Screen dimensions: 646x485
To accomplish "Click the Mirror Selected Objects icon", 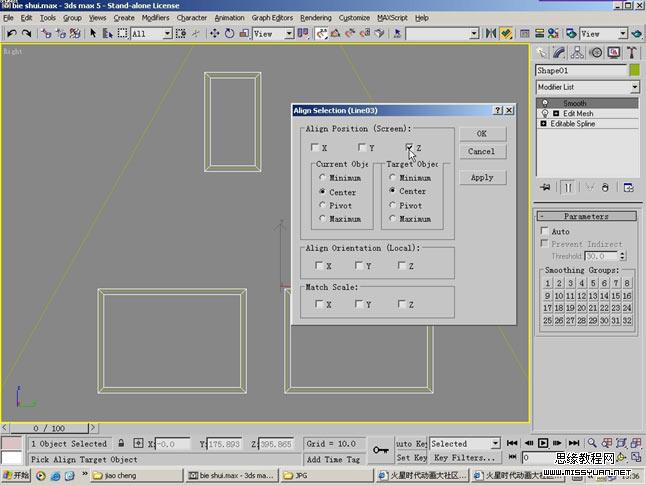I will click(x=490, y=33).
